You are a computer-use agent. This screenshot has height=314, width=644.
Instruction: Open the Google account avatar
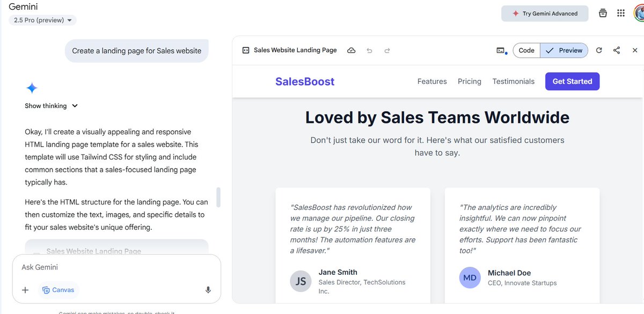[x=639, y=13]
